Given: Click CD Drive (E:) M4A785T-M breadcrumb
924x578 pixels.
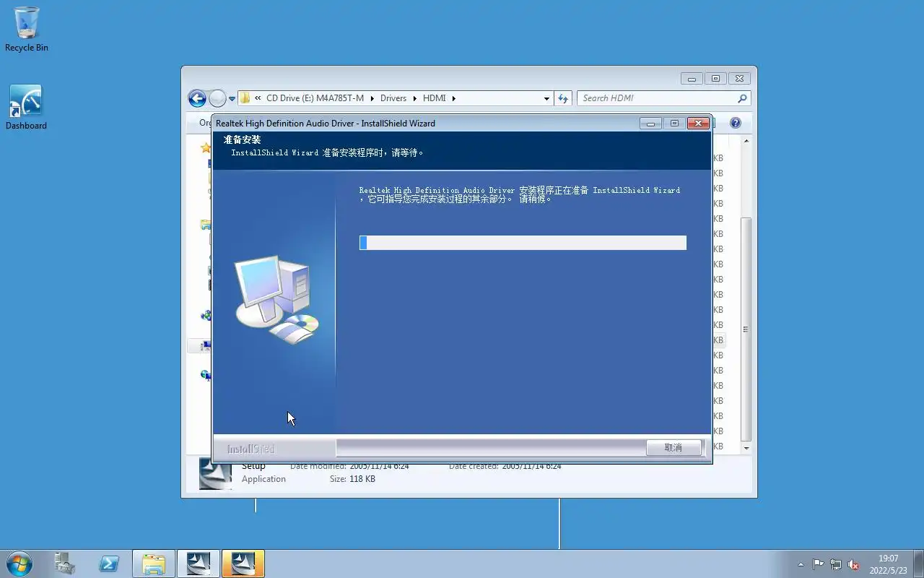Looking at the screenshot, I should point(315,98).
